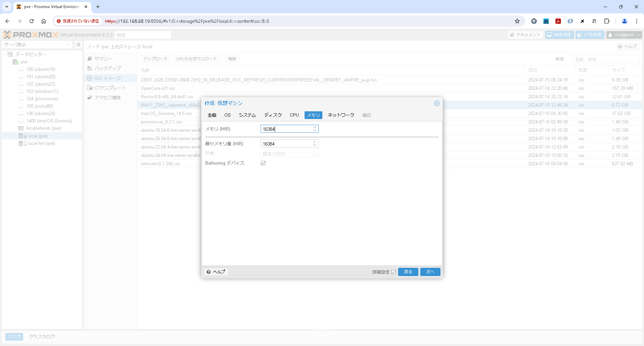Go to browser home page
Image resolution: width=644 pixels, height=346 pixels.
pos(44,21)
